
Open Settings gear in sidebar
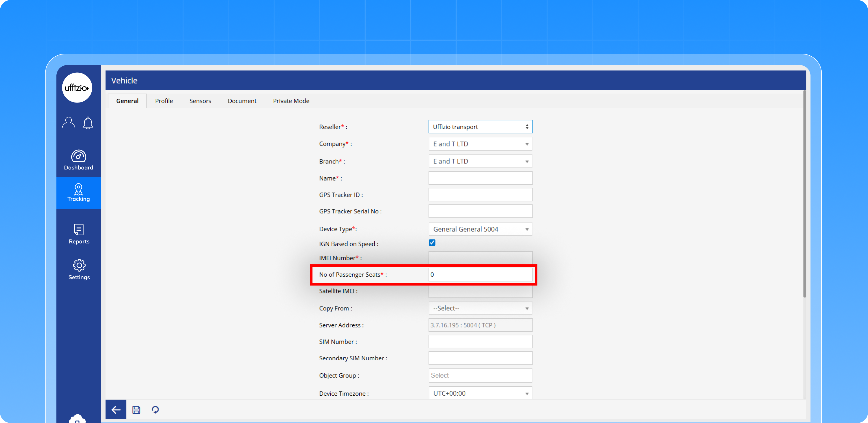[x=79, y=270]
